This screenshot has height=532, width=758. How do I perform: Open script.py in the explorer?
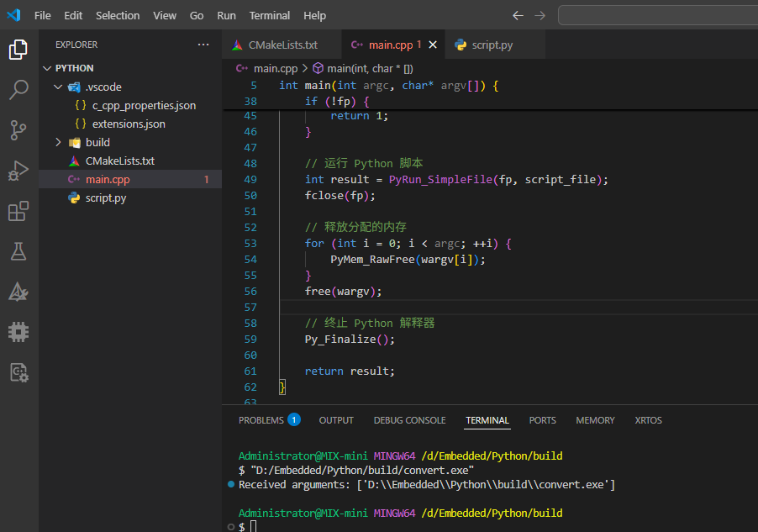click(x=106, y=198)
